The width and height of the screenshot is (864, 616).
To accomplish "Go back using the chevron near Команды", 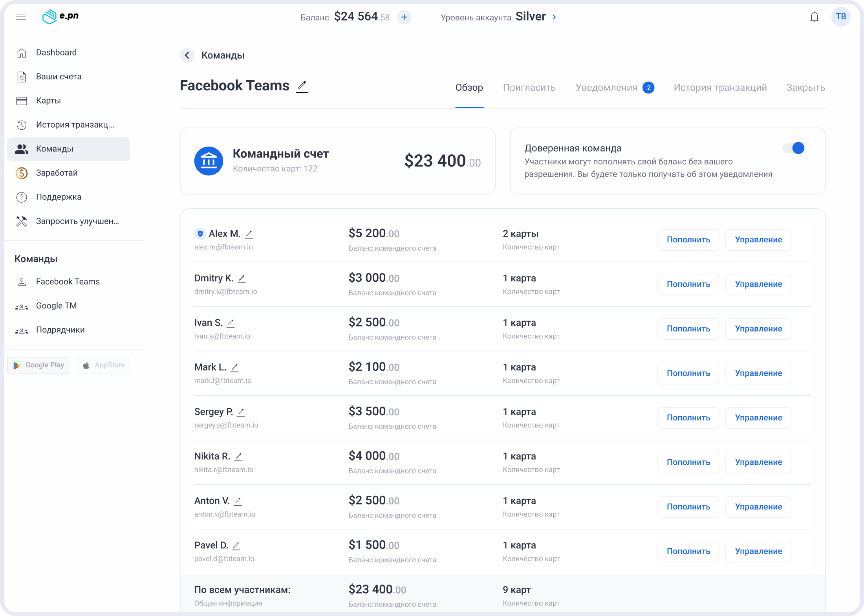I will pyautogui.click(x=187, y=55).
